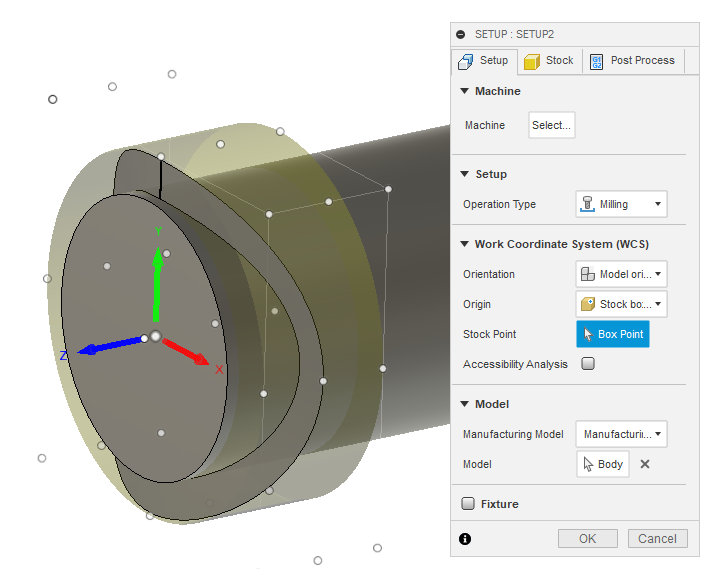Viewport: 711px width, 569px height.
Task: Enable the Accessibility Analysis checkbox
Action: tap(588, 364)
